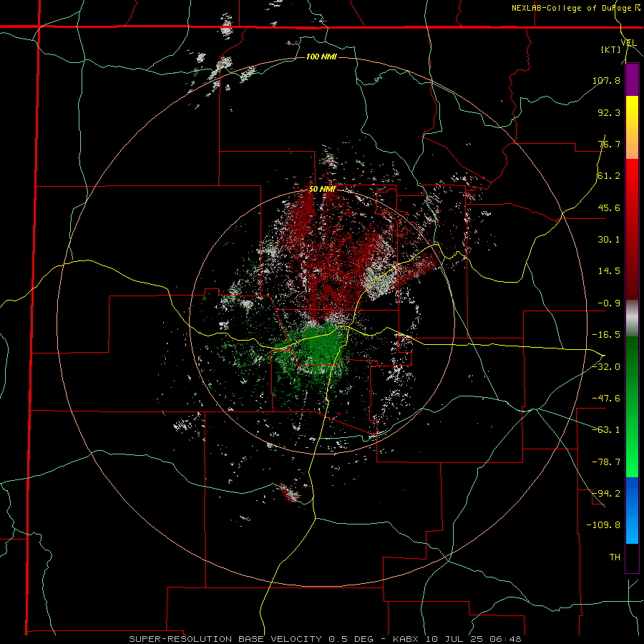Click the 76.7 velocity legend value

609,144
